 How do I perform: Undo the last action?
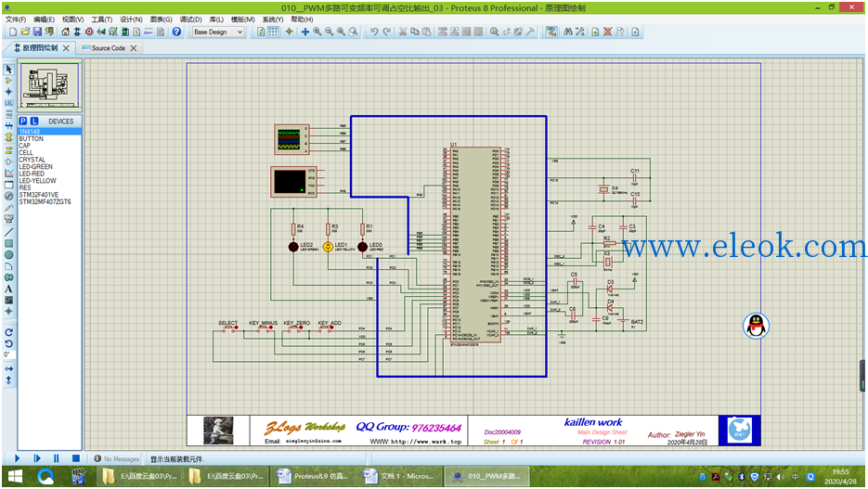[375, 32]
